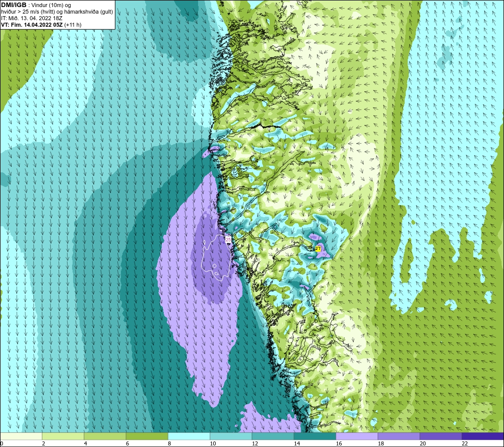
Task: Click the legend scale number 20
Action: [423, 444]
